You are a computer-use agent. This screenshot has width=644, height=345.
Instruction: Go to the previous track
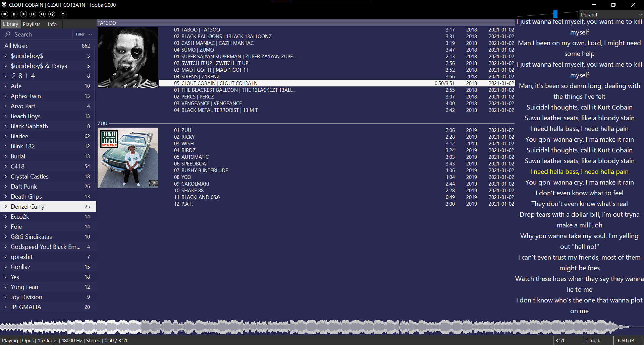(x=33, y=14)
